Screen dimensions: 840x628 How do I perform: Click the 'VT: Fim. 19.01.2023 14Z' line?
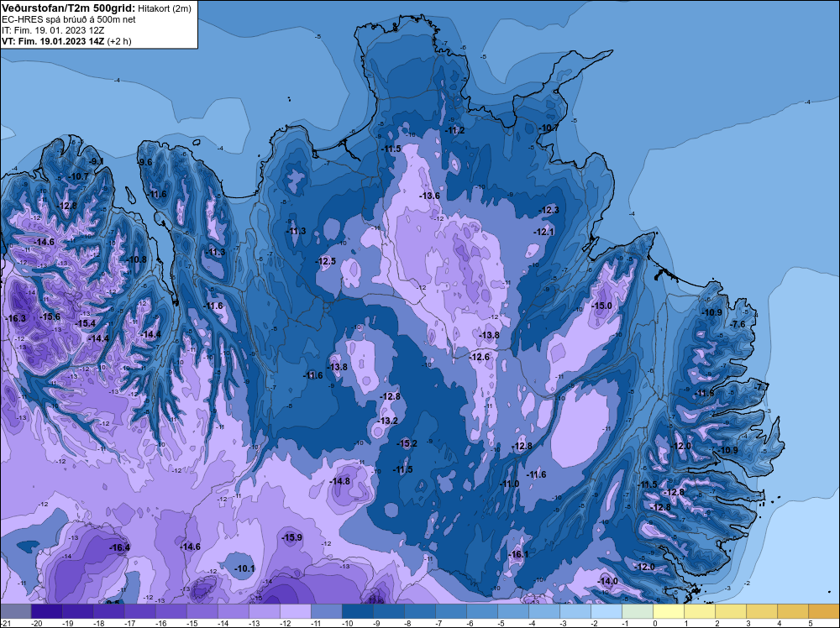pyautogui.click(x=54, y=40)
